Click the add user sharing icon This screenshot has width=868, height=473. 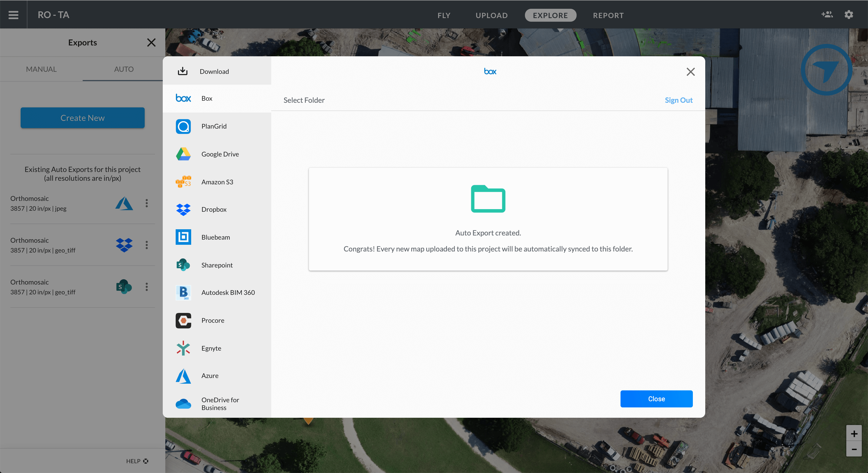click(827, 14)
